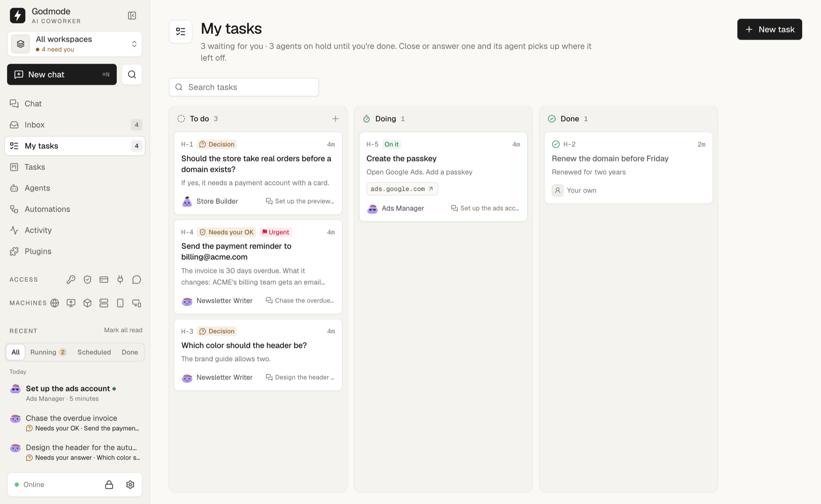Click the Urgent flag badge on H-4

coord(275,232)
